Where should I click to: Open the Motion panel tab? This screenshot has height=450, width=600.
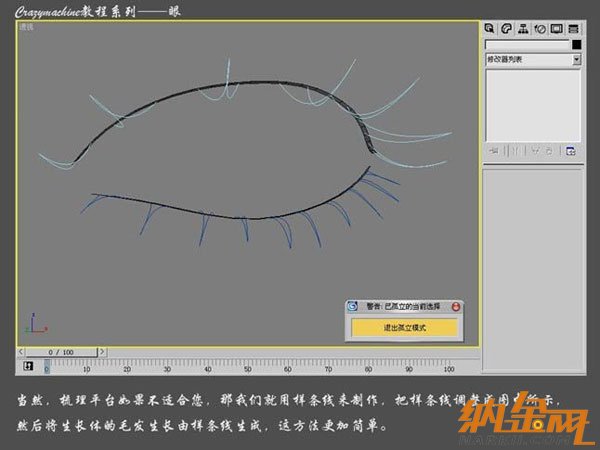point(540,29)
